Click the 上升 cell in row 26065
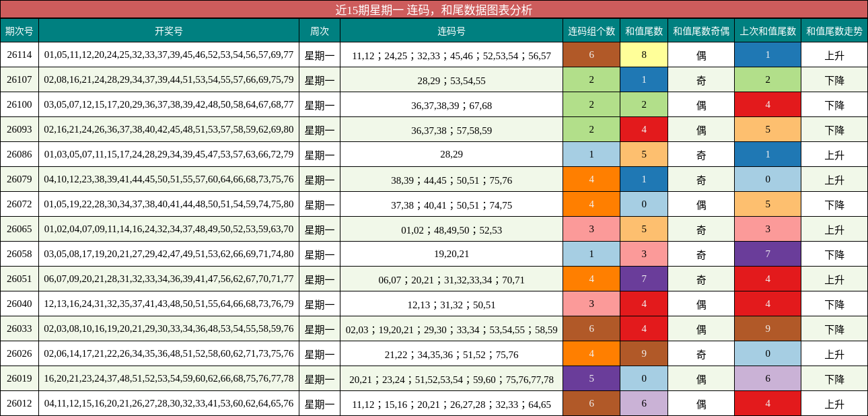This screenshot has width=868, height=416. click(834, 230)
